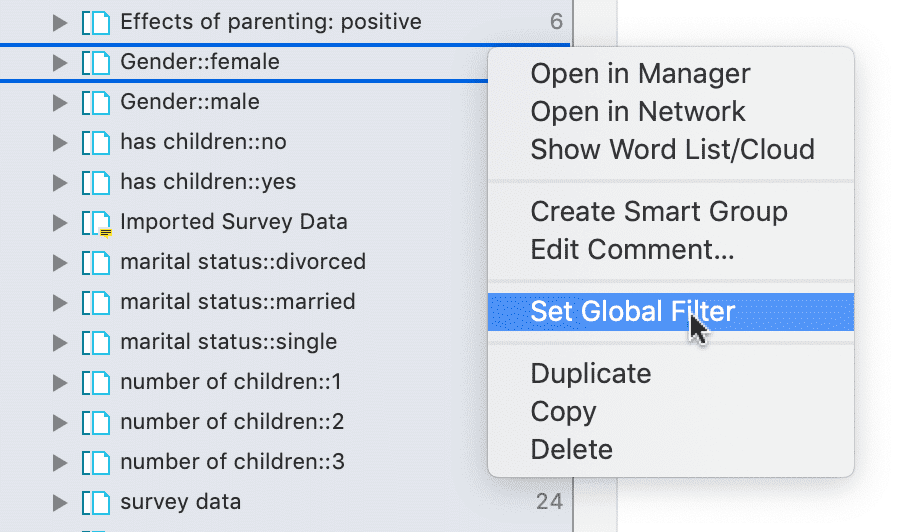Screen dimensions: 904x532
Task: Expand the has children::no group
Action: point(59,142)
